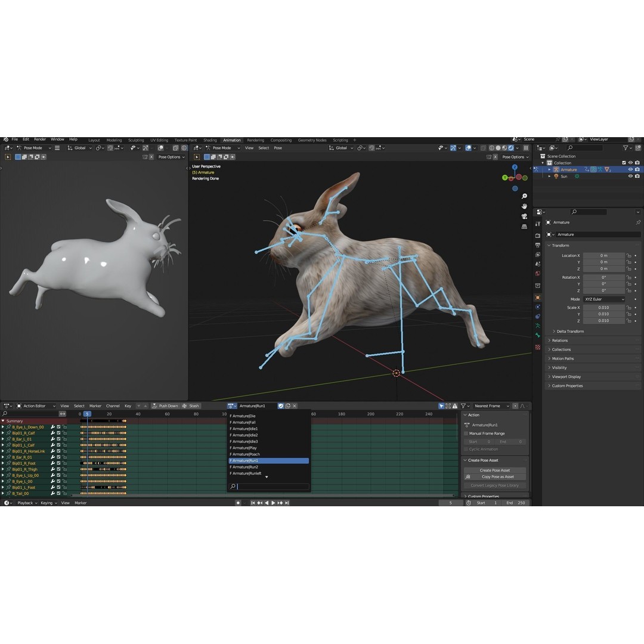Viewport: 644px width, 644px height.
Task: Expand the Armature tree item in outliner
Action: (x=550, y=169)
